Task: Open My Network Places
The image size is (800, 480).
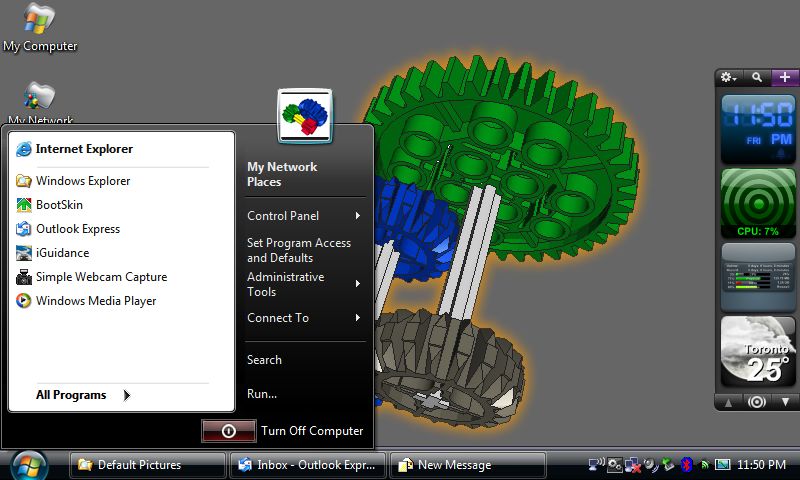Action: tap(282, 174)
